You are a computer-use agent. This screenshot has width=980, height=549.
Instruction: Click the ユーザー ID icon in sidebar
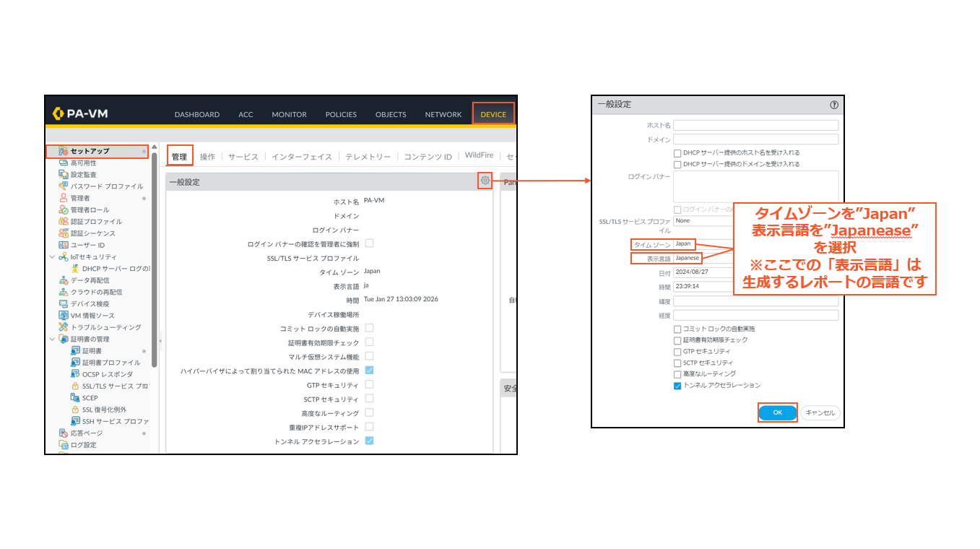(64, 245)
